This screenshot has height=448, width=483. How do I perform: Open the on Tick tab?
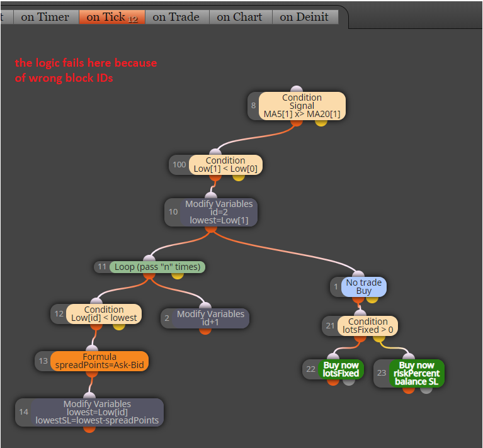pos(112,17)
